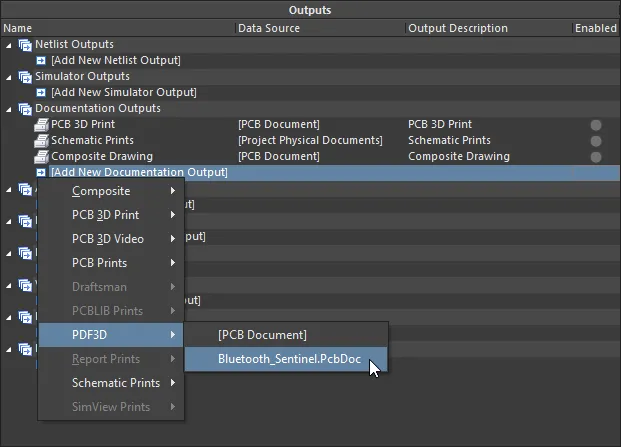Viewport: 621px width, 447px height.
Task: Click Add New Netlist Output link
Action: [x=116, y=61]
